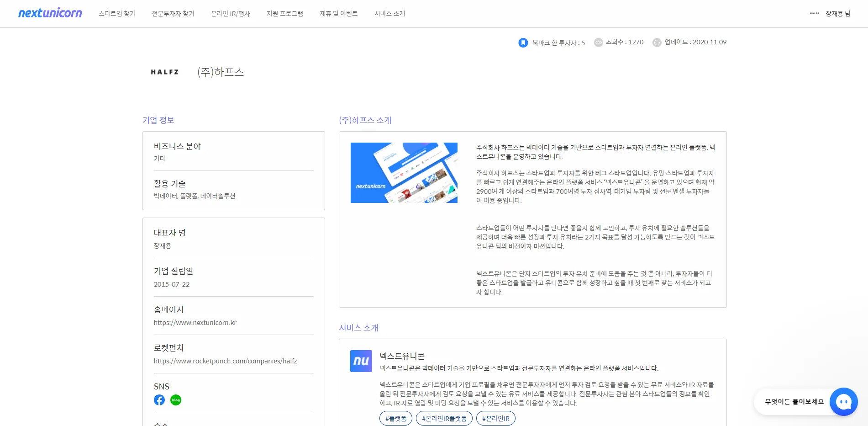This screenshot has width=868, height=426.
Task: Click the 기업 정보 section heading
Action: pyautogui.click(x=158, y=120)
